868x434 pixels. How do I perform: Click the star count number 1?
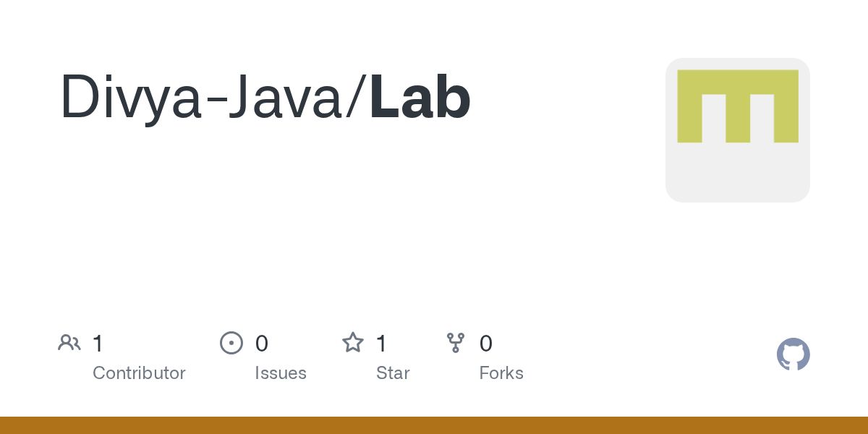coord(381,344)
